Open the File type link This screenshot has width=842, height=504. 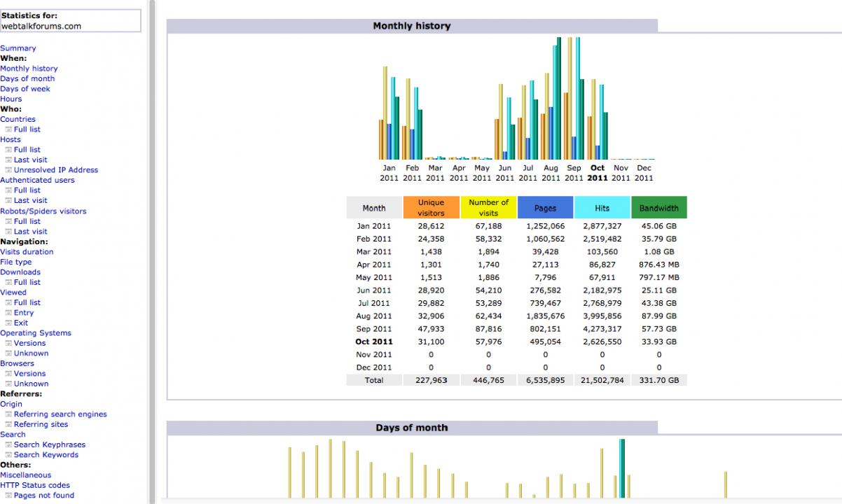coord(16,262)
